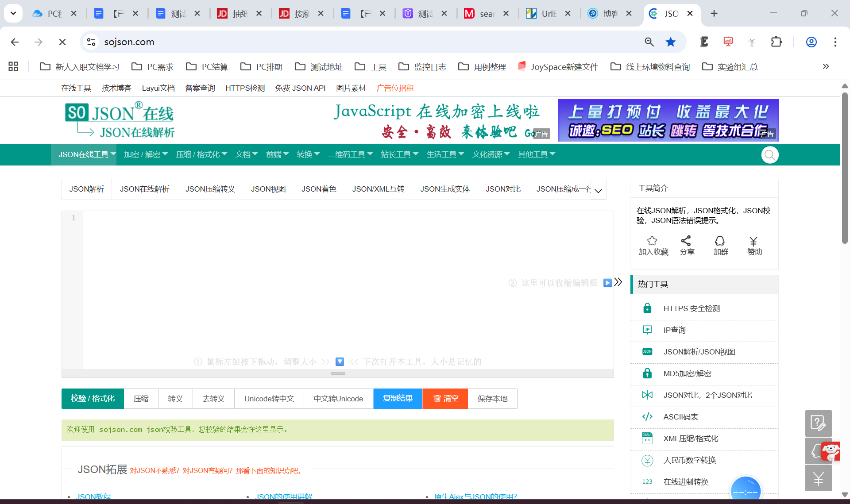Screen dimensions: 850x504
Task: Bookmark page with the blue star icon
Action: [x=671, y=42]
